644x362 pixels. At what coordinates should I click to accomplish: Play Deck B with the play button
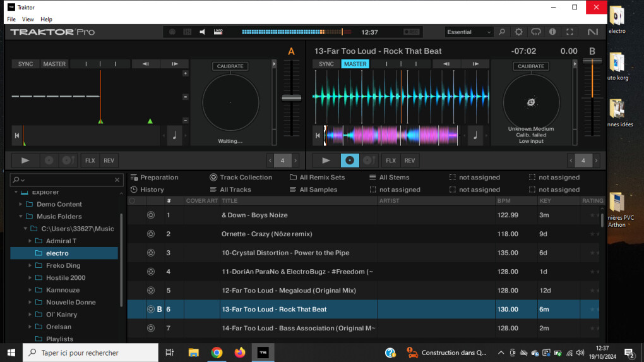[326, 160]
